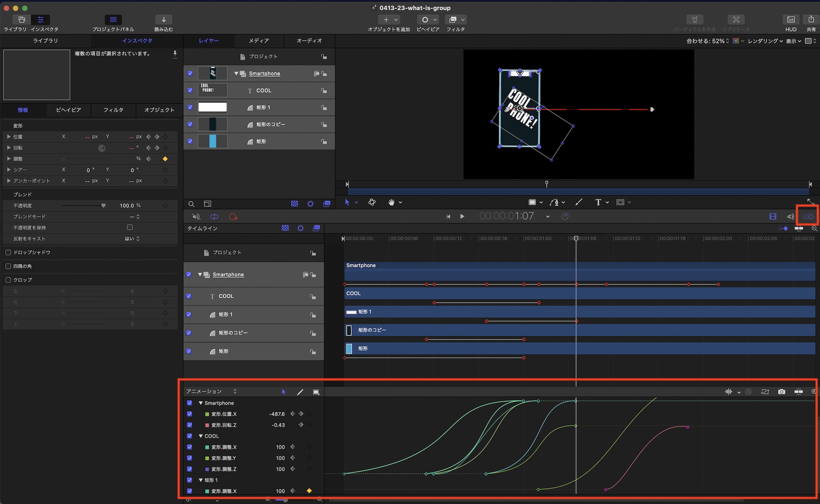The width and height of the screenshot is (820, 504).
Task: Click the Import (読み込む) toolbar icon
Action: 164,20
